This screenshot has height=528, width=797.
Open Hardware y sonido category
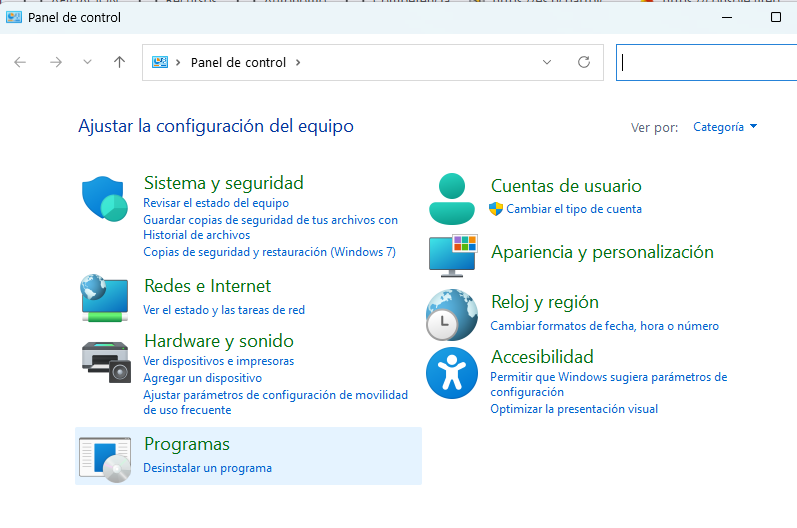219,341
